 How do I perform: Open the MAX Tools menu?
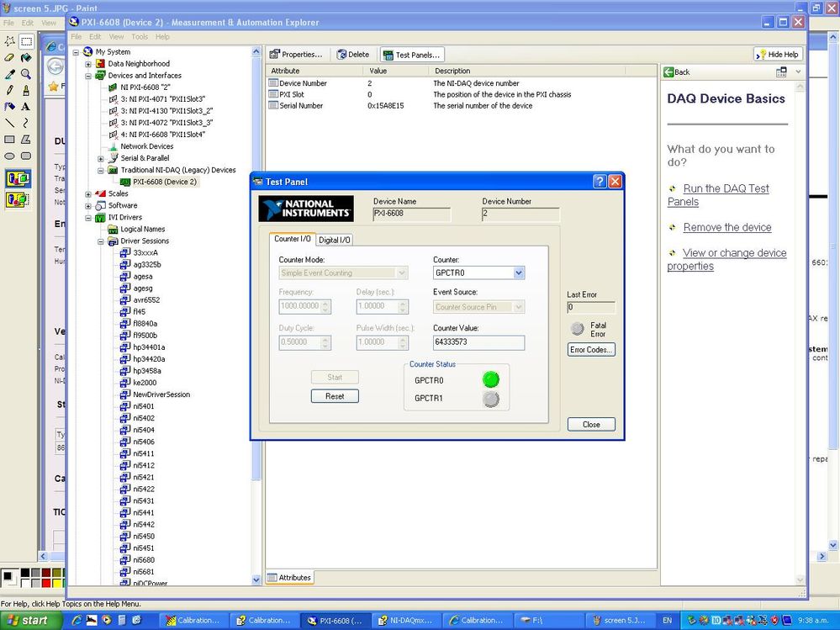pyautogui.click(x=140, y=37)
